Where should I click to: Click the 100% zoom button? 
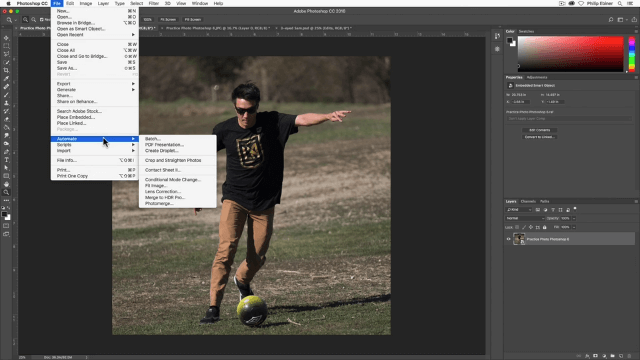(147, 20)
